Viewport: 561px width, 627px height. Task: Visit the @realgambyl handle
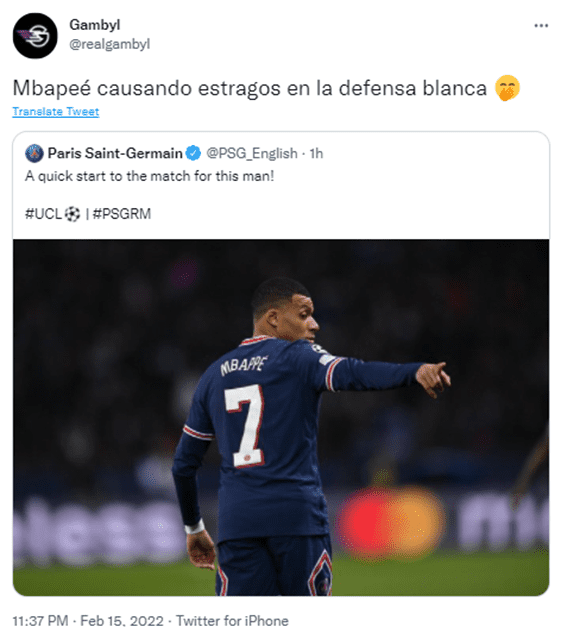110,44
